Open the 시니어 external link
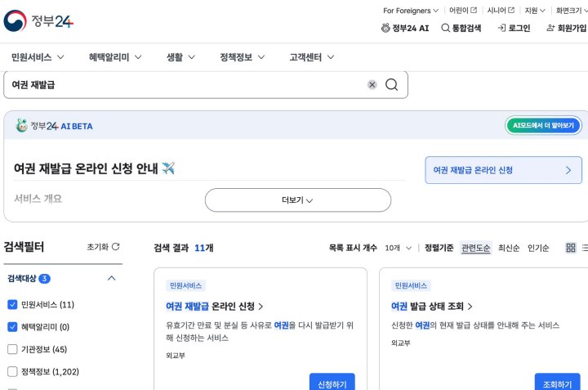The image size is (588, 390). (501, 10)
